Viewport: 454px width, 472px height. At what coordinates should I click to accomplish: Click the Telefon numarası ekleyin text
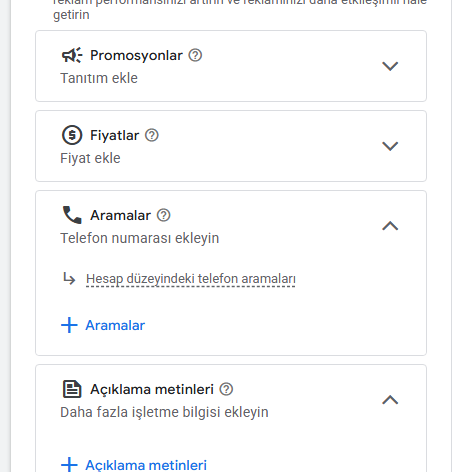pyautogui.click(x=139, y=238)
